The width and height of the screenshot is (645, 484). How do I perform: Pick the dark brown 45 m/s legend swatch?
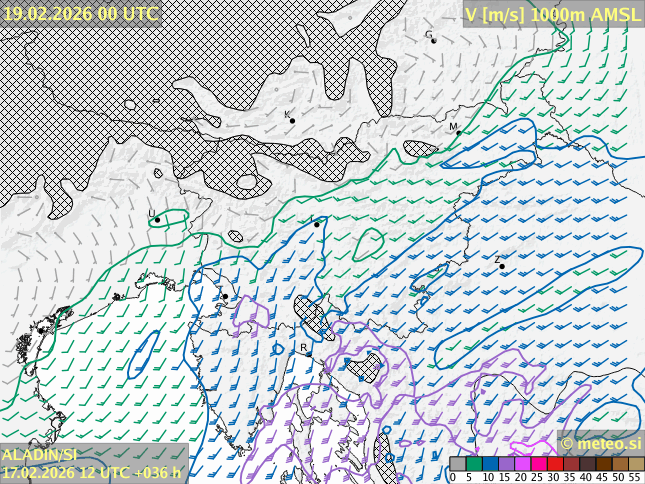click(604, 464)
